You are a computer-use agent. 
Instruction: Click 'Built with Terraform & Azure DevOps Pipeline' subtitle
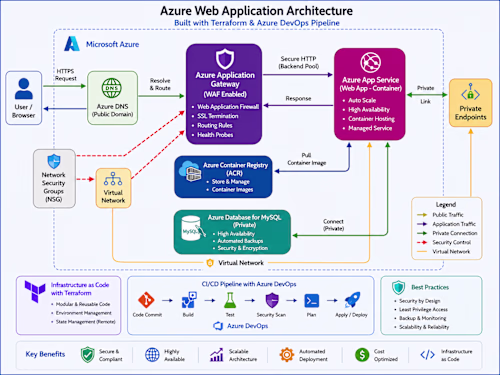point(257,23)
